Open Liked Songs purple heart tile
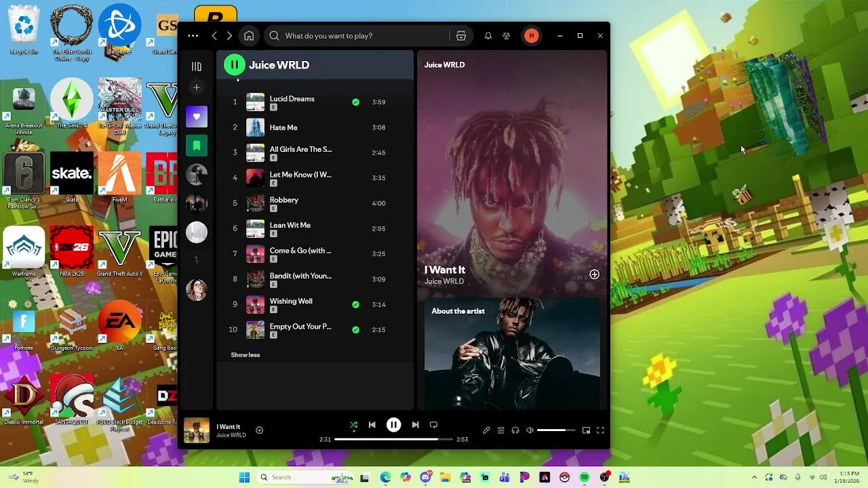The width and height of the screenshot is (868, 488). click(x=197, y=117)
